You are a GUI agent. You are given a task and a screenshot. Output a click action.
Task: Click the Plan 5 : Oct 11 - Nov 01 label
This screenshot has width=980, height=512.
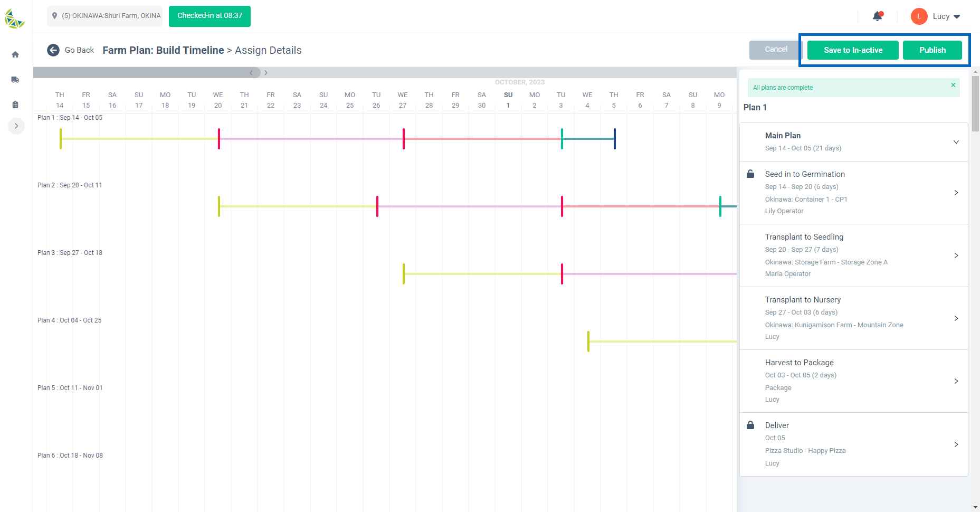pyautogui.click(x=70, y=388)
